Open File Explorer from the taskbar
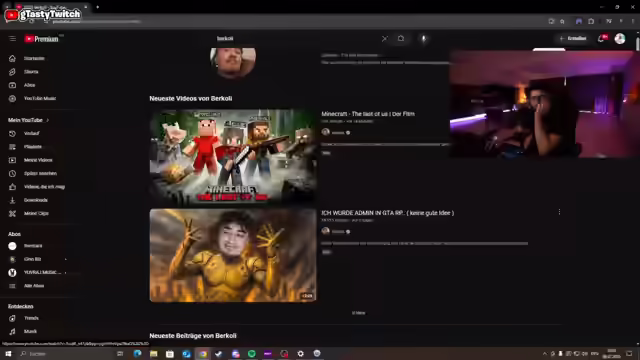640x360 pixels. pos(153,354)
